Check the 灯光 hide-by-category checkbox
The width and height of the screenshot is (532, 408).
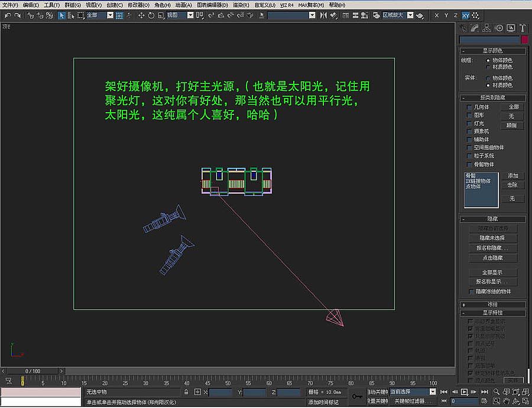tap(469, 123)
